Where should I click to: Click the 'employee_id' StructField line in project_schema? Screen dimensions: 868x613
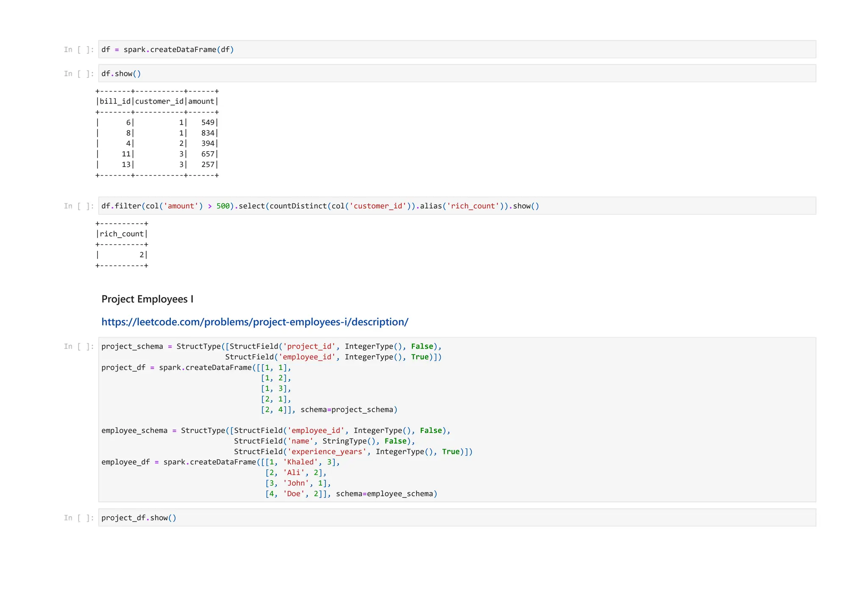click(x=333, y=357)
